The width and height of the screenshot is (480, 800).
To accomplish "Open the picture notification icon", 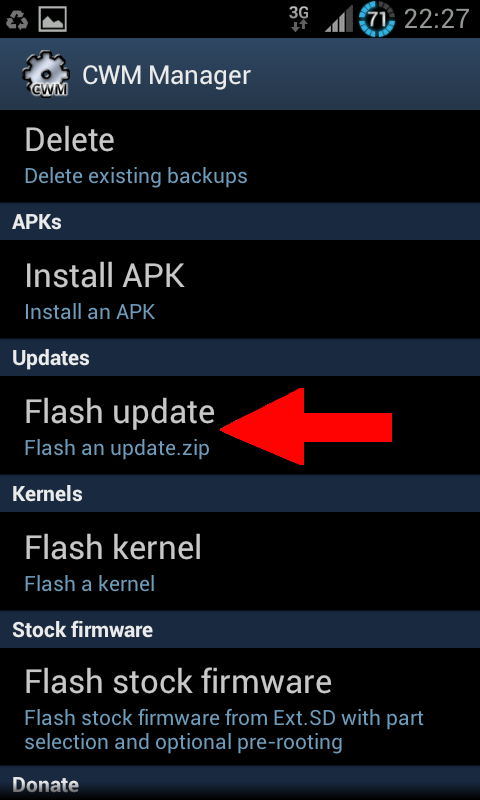I will point(53,20).
